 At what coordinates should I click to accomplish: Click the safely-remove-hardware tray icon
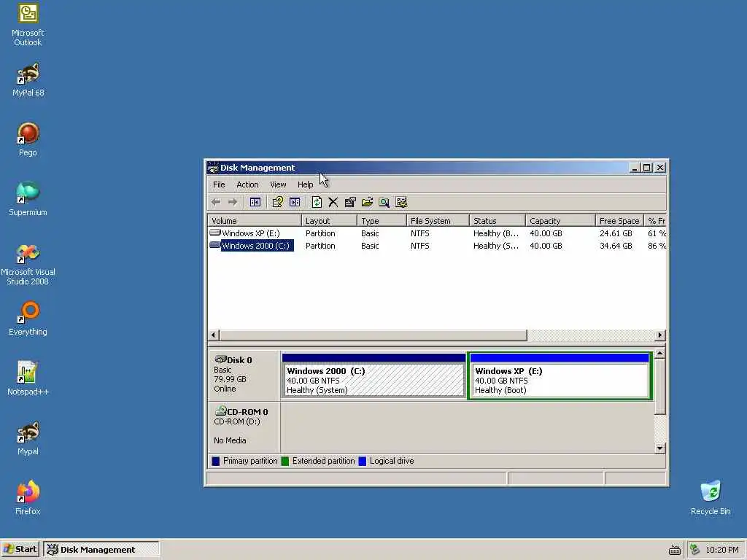click(x=695, y=550)
